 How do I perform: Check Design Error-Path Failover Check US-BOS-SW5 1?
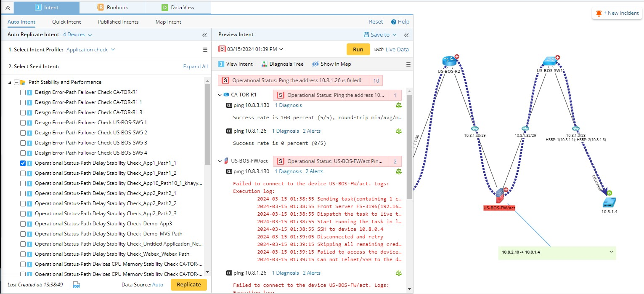[x=23, y=123]
